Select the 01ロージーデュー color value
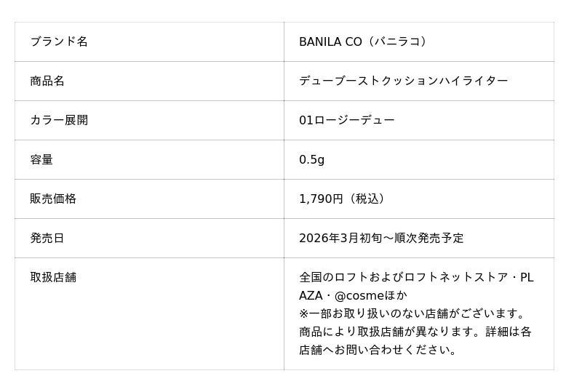 point(346,120)
